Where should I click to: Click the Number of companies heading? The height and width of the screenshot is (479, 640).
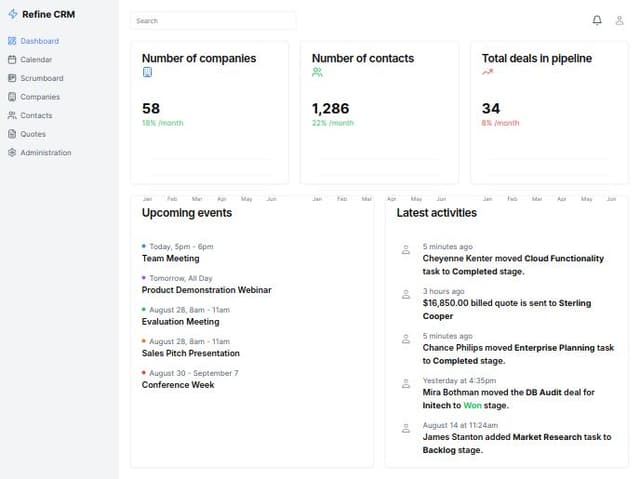(199, 58)
